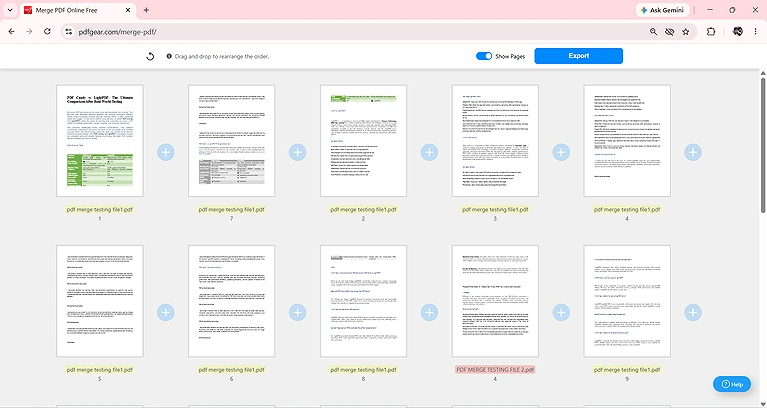This screenshot has height=408, width=767.
Task: Click plus icon between FILE 2 page and page 9
Action: coord(561,312)
